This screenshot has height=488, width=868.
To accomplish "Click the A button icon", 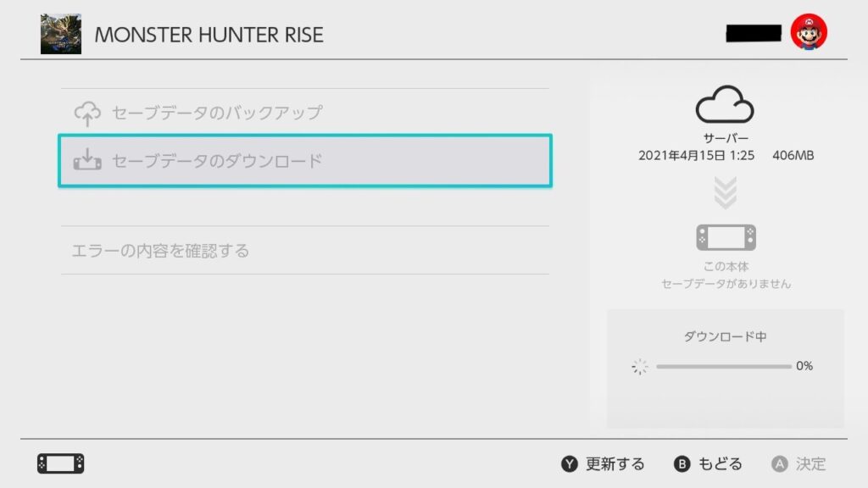I will point(779,464).
